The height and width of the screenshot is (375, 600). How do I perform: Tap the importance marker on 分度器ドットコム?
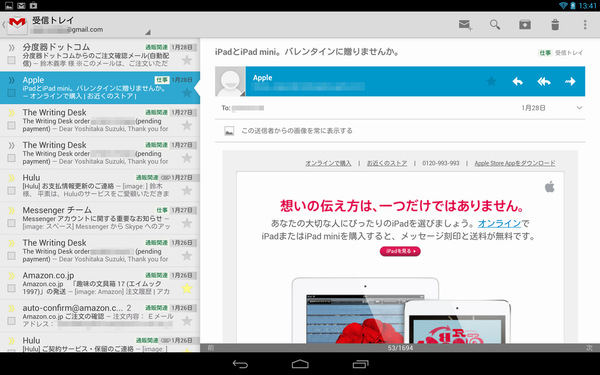click(x=11, y=47)
